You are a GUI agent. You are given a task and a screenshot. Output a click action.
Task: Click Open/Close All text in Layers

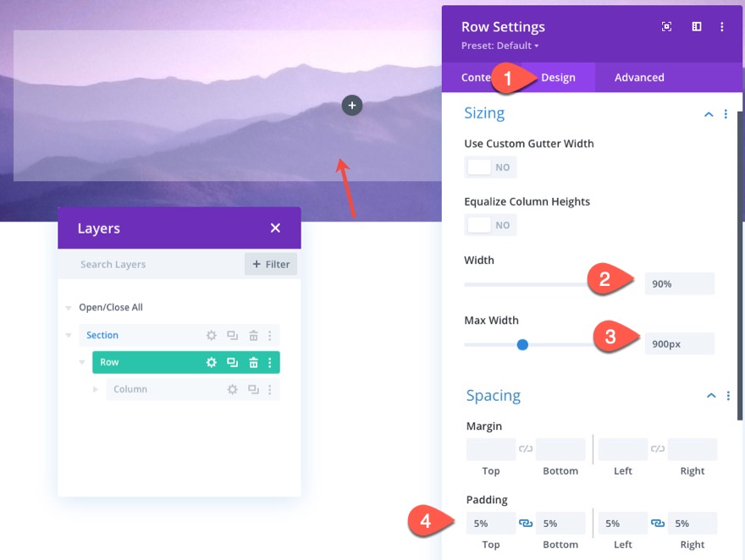[111, 308]
